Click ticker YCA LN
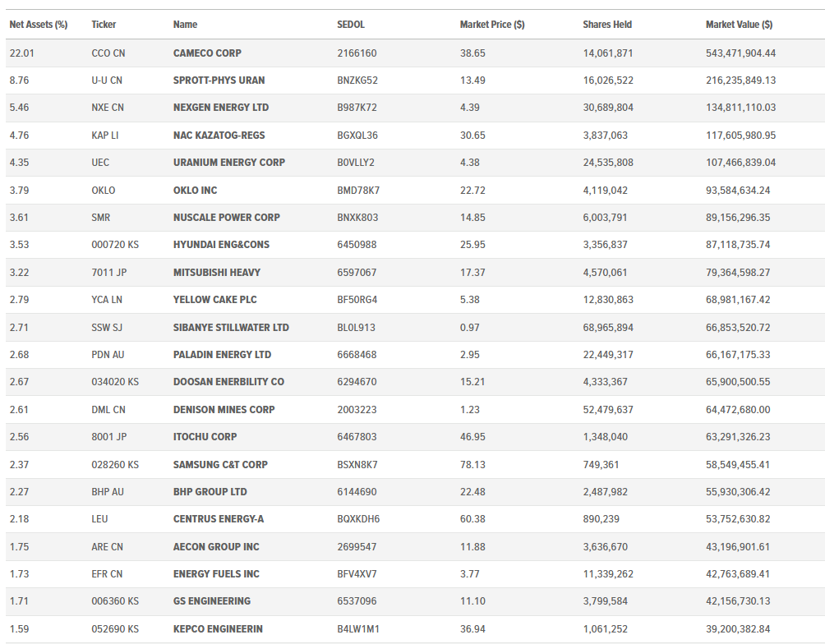This screenshot has height=644, width=825. [x=107, y=299]
